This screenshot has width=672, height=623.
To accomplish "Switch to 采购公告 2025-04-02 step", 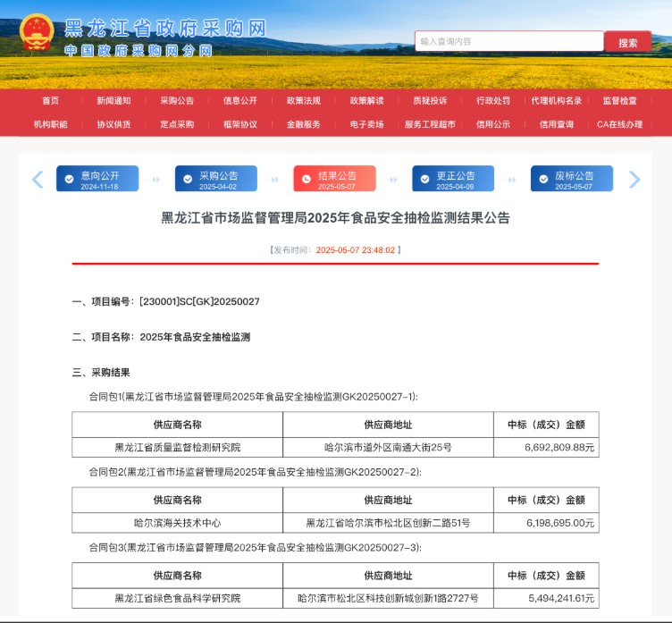I will [x=216, y=179].
